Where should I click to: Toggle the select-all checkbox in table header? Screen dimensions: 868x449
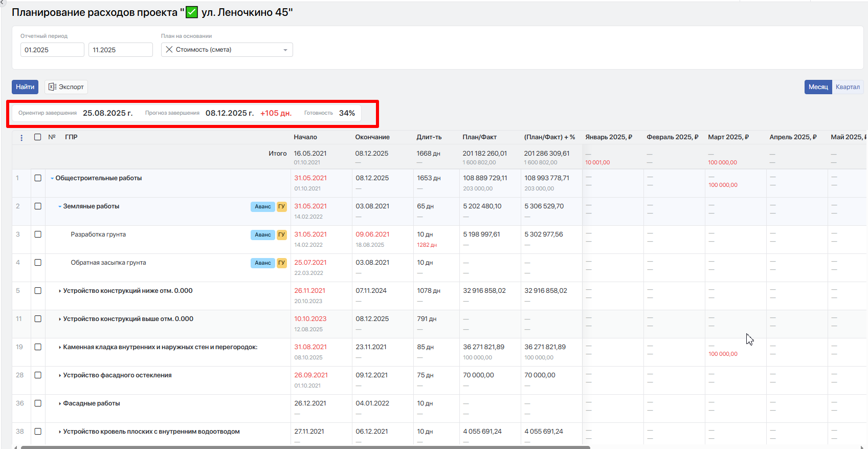tap(38, 137)
